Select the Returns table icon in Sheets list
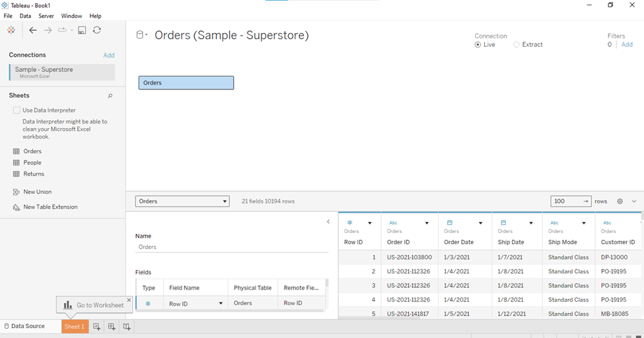Screen dimensions: 644x338 (17, 174)
